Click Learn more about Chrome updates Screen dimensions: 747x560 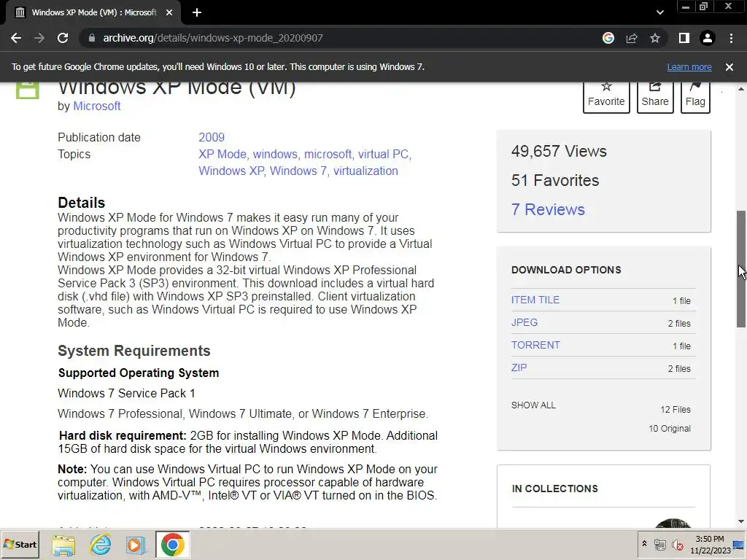pos(689,67)
